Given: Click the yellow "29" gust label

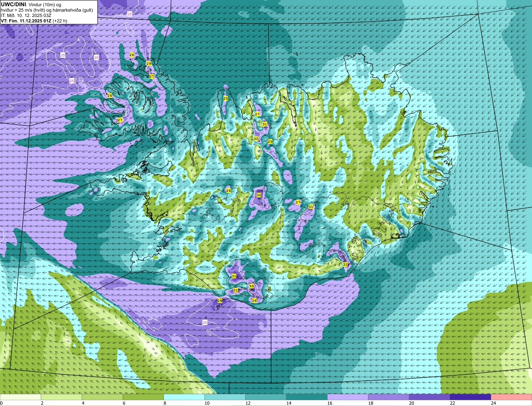Looking at the screenshot, I should coord(149,64).
